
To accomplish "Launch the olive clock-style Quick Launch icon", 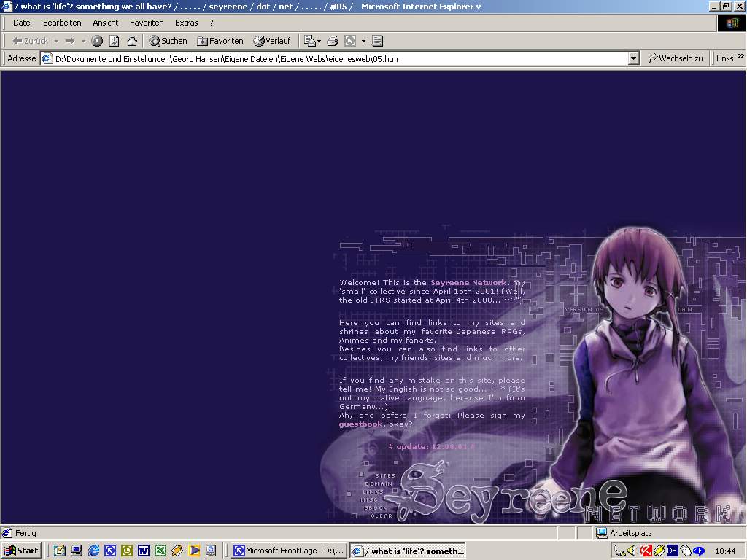I will point(127,551).
